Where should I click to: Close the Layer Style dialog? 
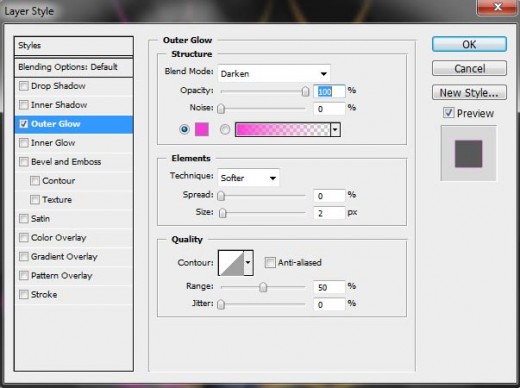(498, 7)
